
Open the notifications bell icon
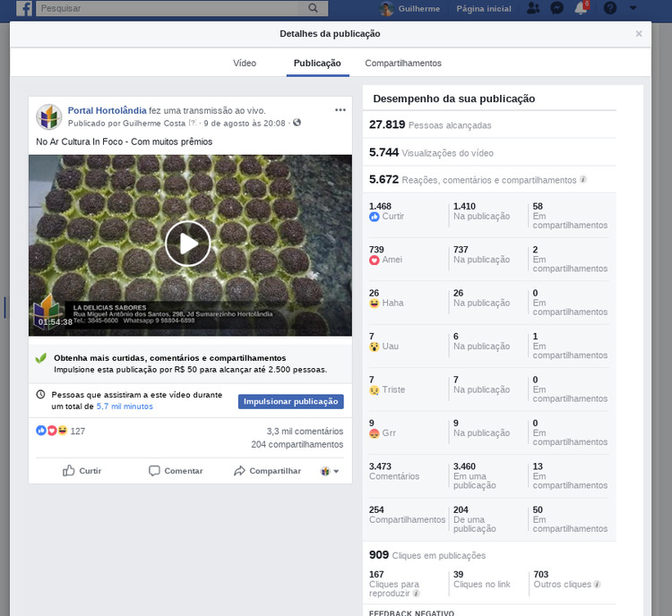coord(581,8)
